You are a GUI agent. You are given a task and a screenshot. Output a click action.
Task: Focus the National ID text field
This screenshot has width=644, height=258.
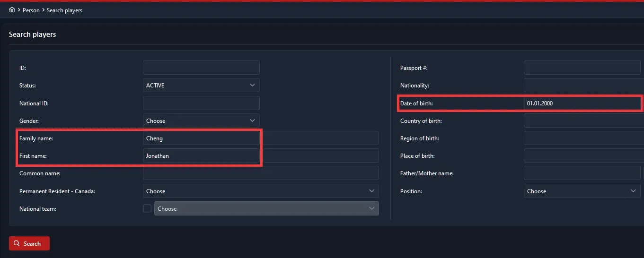tap(201, 103)
